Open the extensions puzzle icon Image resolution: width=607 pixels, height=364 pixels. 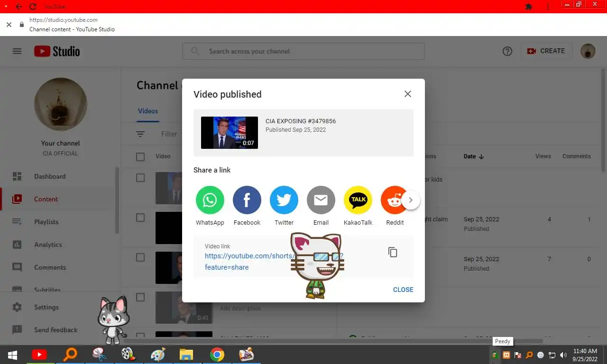529,7
